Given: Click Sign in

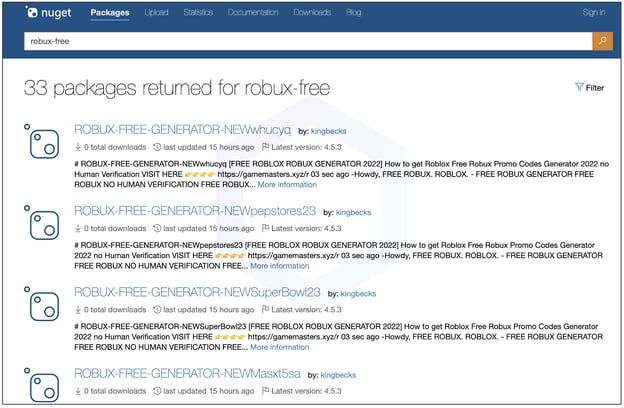Looking at the screenshot, I should pos(593,13).
